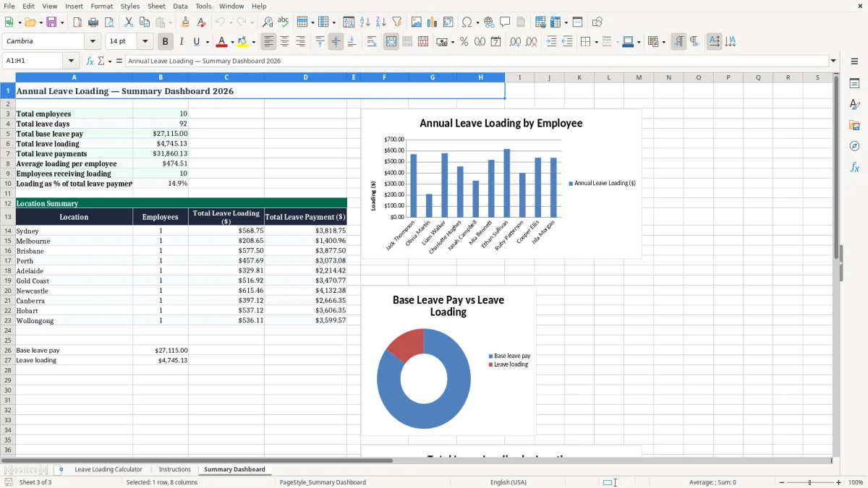Open the Underline style dropdown arrow

(207, 42)
